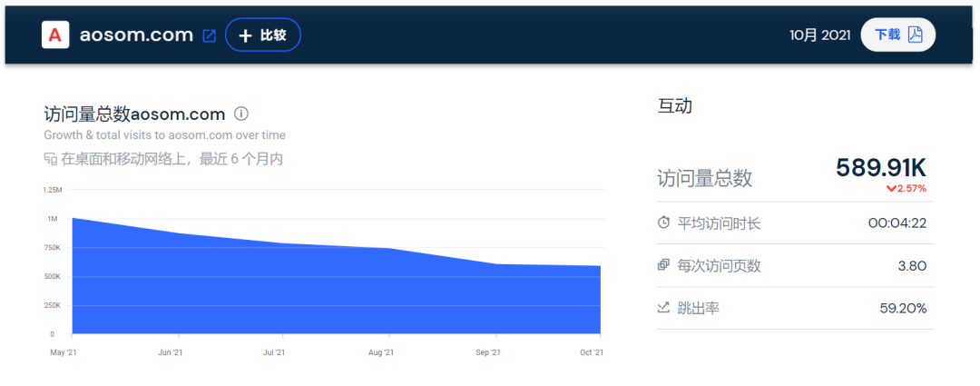The width and height of the screenshot is (980, 386).
Task: Click the Jun '21 axis label
Action: pos(170,352)
